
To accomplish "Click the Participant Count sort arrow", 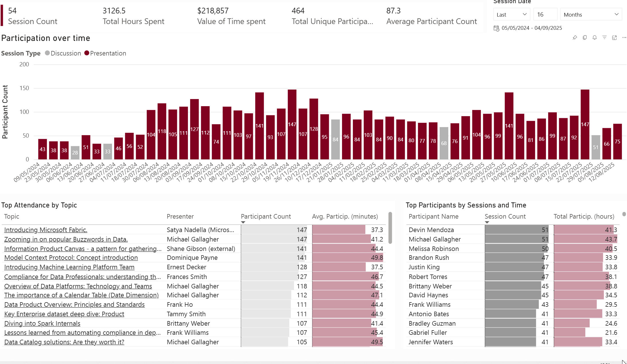I will click(243, 222).
